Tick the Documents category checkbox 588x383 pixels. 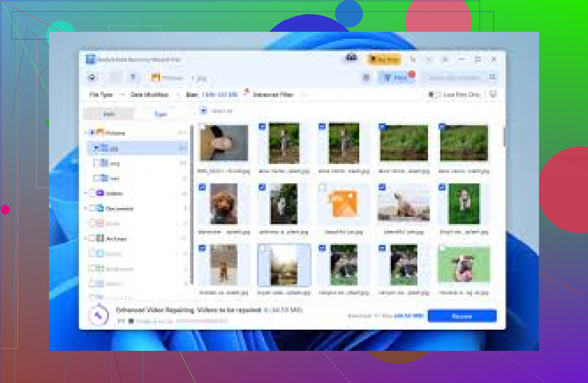(x=92, y=208)
